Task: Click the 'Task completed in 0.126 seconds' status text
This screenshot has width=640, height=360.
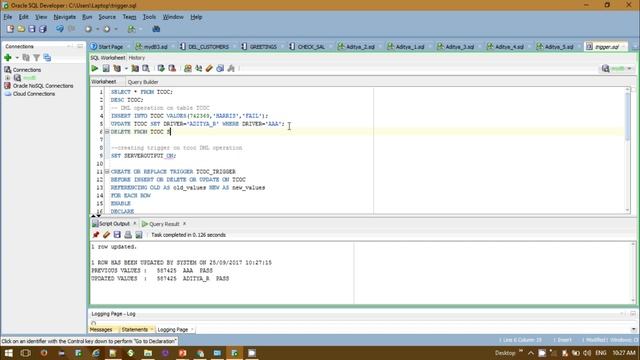Action: (x=188, y=235)
